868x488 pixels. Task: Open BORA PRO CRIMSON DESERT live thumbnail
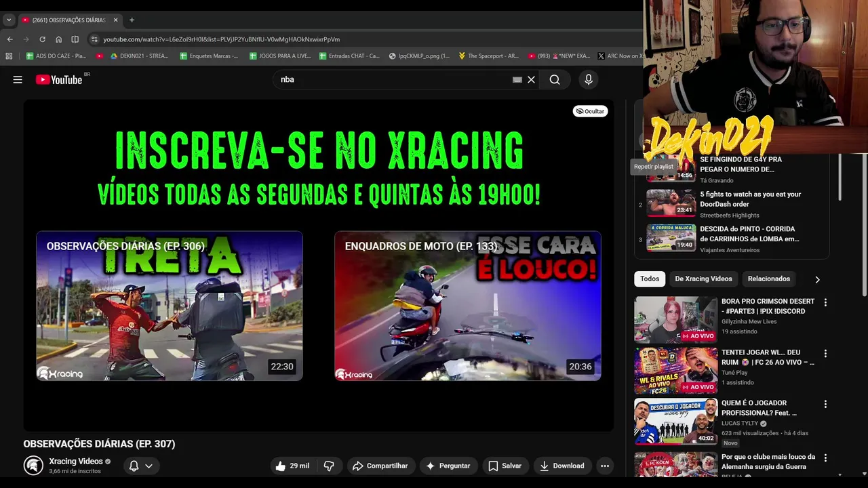[675, 319]
